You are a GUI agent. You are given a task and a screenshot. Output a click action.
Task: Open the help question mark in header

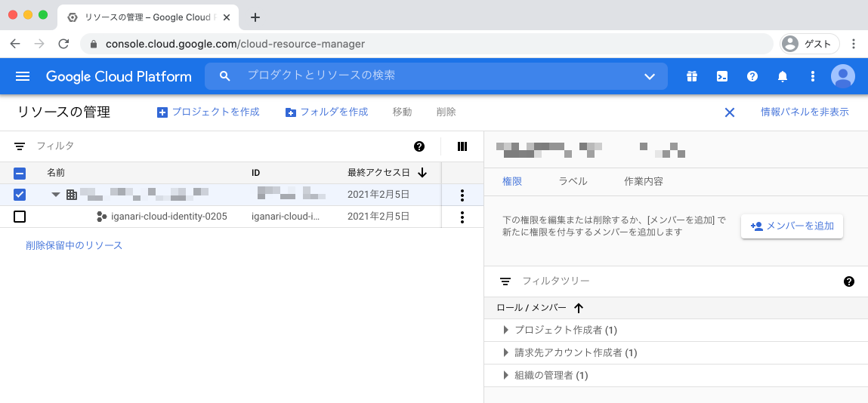click(752, 76)
